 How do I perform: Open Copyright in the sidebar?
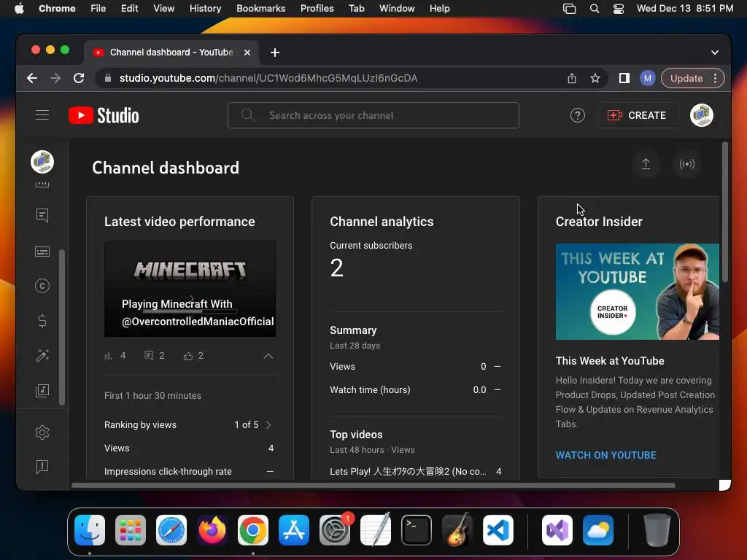pyautogui.click(x=42, y=286)
